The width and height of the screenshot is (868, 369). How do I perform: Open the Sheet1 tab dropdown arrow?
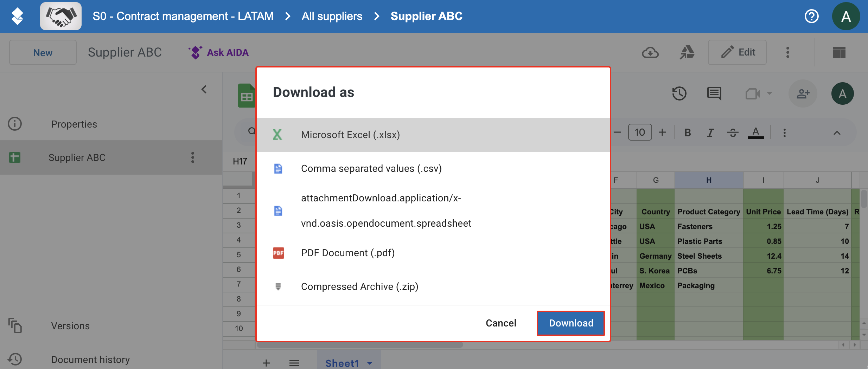click(x=370, y=363)
